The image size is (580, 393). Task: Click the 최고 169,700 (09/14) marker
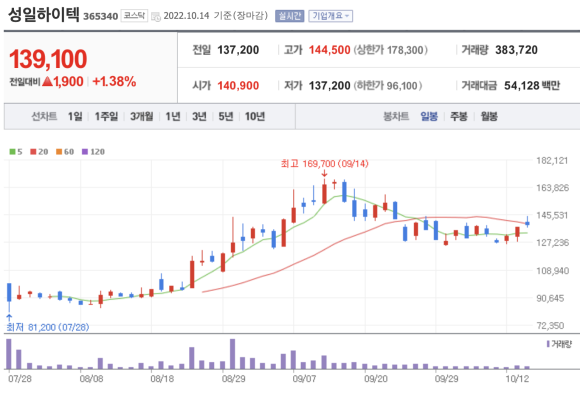coord(325,164)
